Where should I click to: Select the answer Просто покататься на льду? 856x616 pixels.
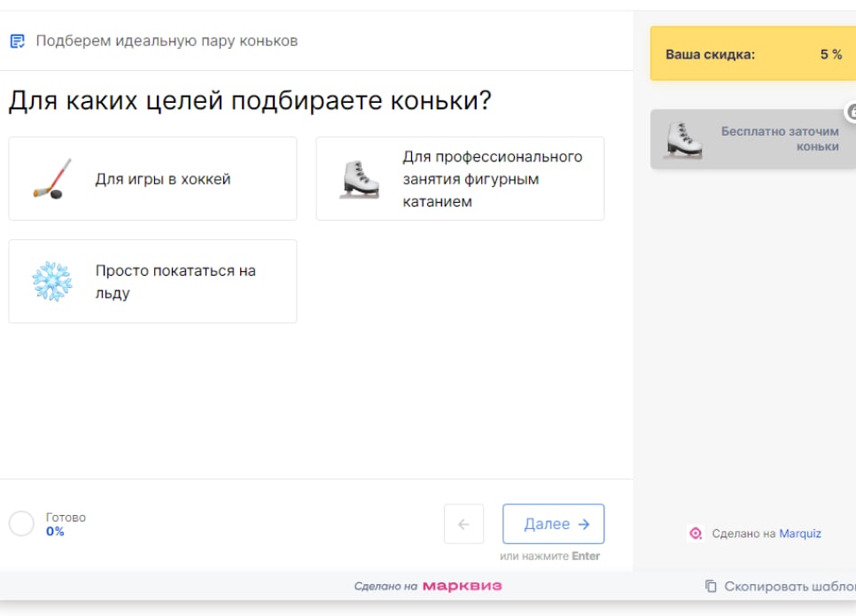tap(152, 281)
